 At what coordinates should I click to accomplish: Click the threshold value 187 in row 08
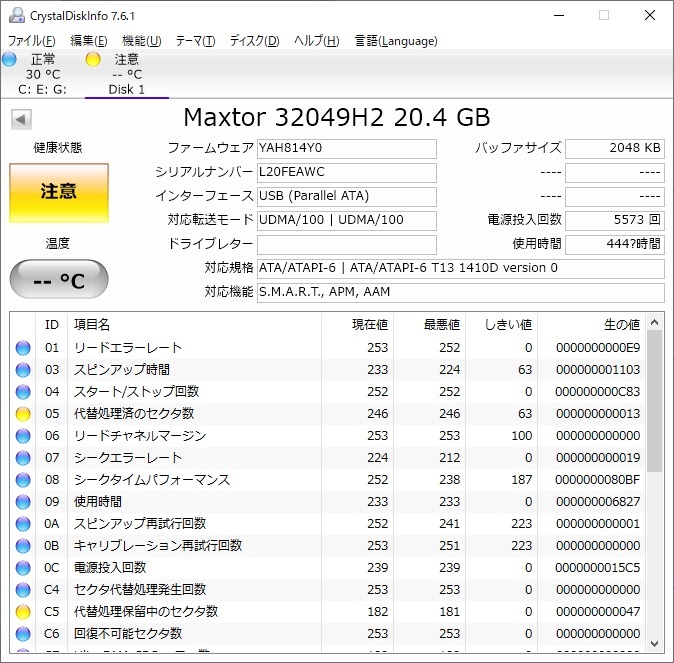point(522,479)
